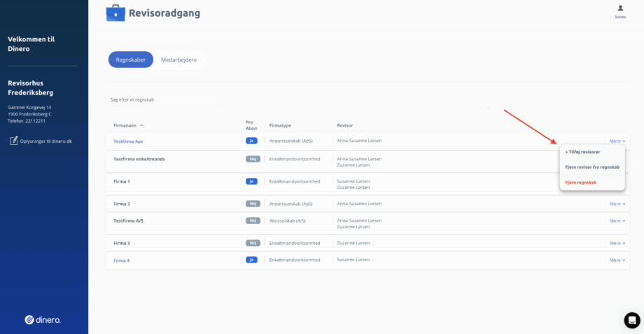Expand the Mere menu for Firma 4
This screenshot has height=334, width=644.
617,260
